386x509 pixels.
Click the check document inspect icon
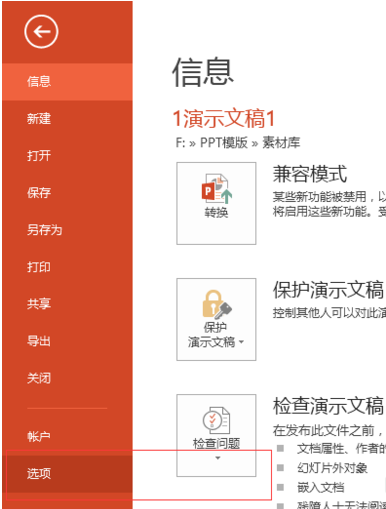click(x=216, y=421)
